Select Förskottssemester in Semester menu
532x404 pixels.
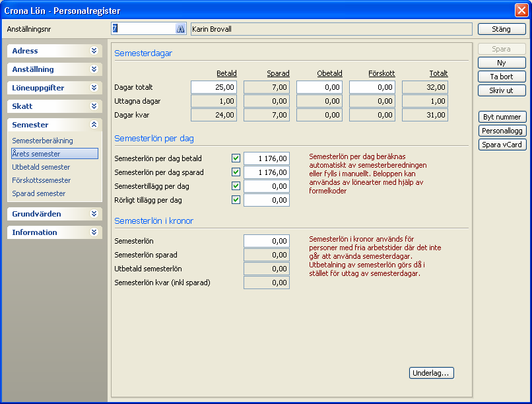point(42,180)
